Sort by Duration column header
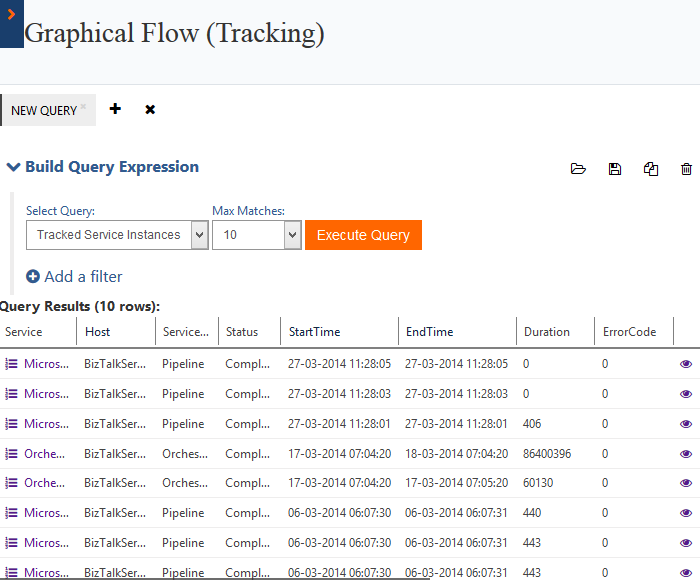 click(x=546, y=332)
